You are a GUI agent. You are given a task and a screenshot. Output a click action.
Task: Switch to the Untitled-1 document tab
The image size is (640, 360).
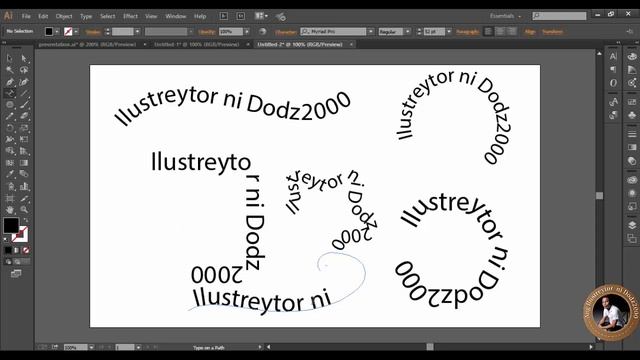[x=196, y=44]
